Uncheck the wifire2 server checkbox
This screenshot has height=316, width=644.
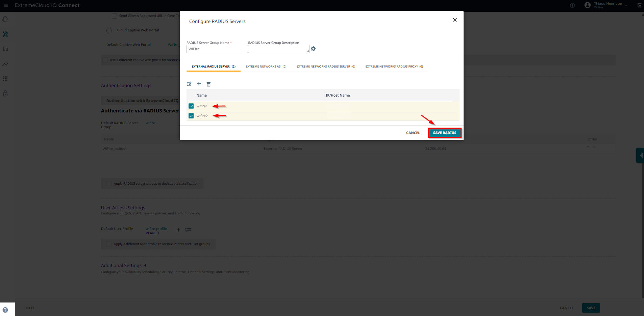click(191, 116)
